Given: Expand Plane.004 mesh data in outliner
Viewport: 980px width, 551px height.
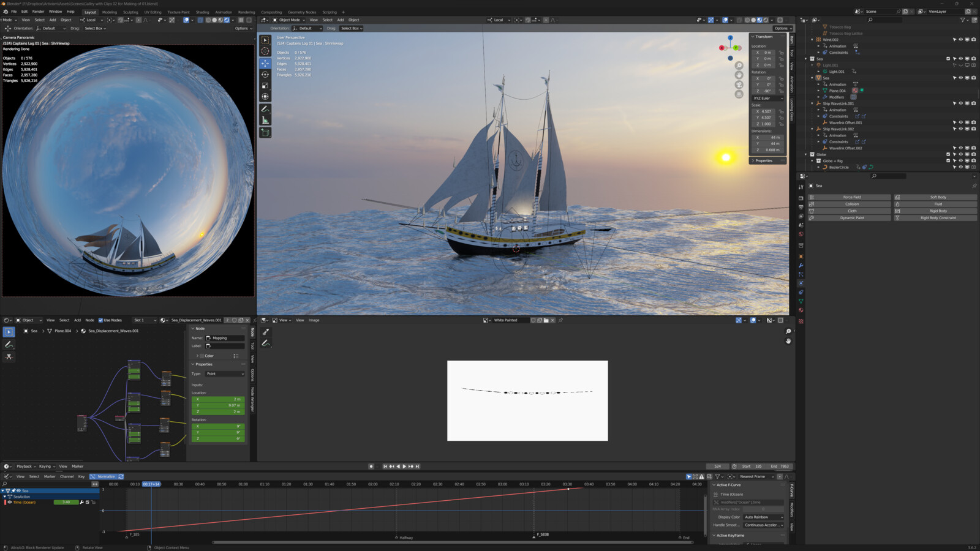Looking at the screenshot, I should (818, 91).
